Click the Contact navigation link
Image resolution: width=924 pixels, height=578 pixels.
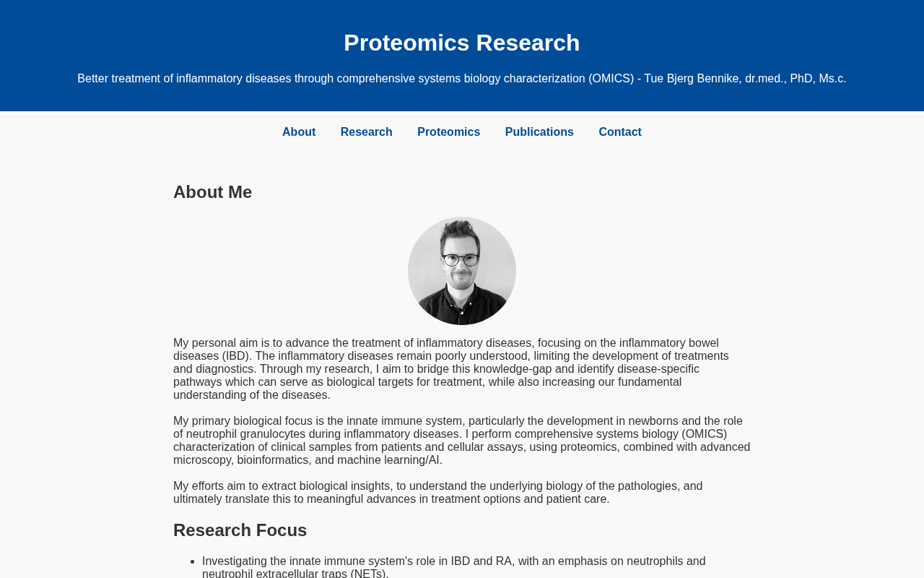[620, 132]
